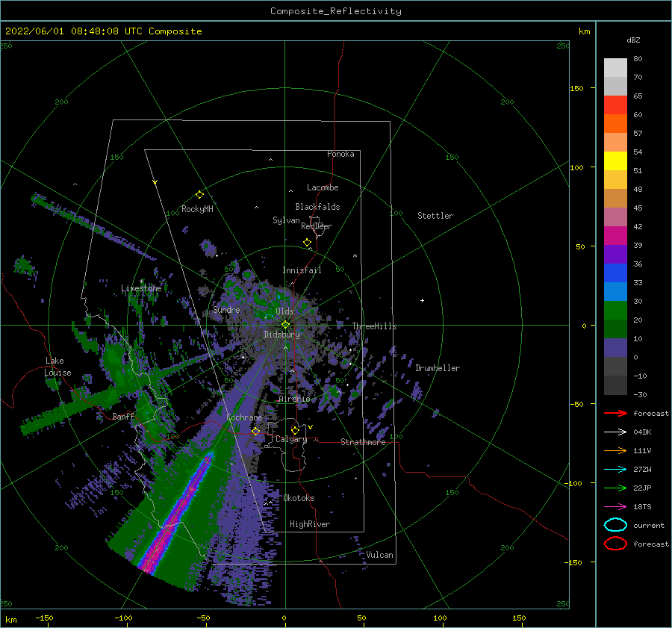Click the Lacombe city label

(323, 187)
